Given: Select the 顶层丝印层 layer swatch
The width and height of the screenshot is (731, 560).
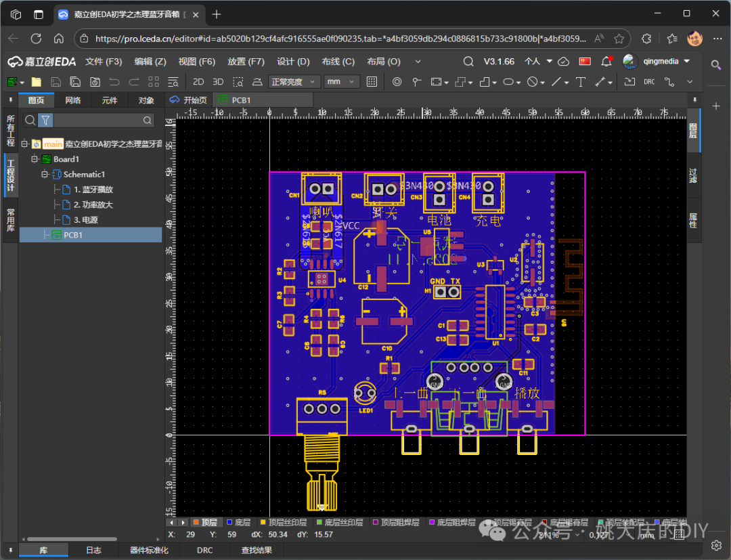Looking at the screenshot, I should pyautogui.click(x=263, y=522).
